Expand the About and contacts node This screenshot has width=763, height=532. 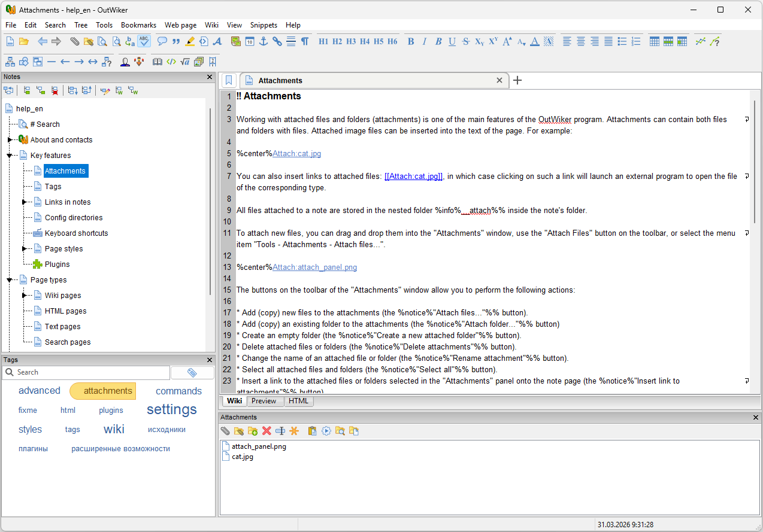coord(10,140)
